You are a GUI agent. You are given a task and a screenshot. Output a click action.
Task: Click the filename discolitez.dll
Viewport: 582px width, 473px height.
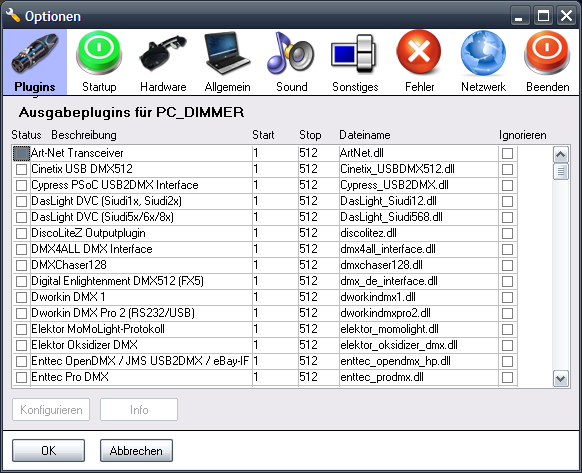368,233
